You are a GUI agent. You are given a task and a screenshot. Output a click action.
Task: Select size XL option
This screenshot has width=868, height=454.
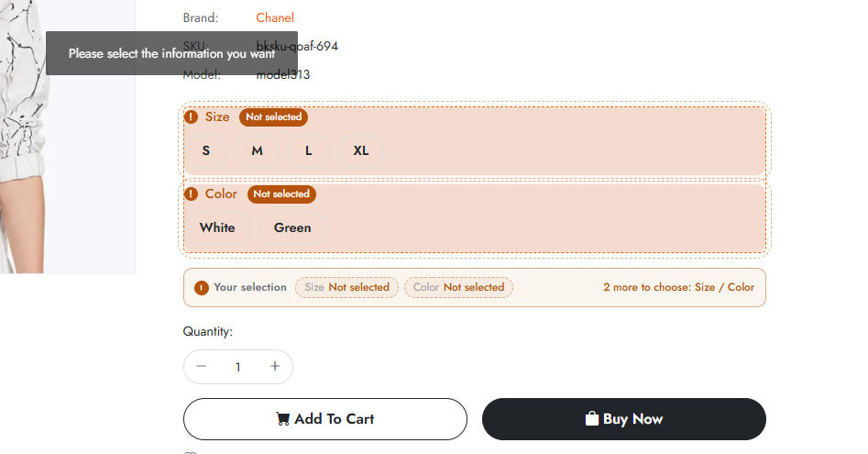pyautogui.click(x=361, y=150)
